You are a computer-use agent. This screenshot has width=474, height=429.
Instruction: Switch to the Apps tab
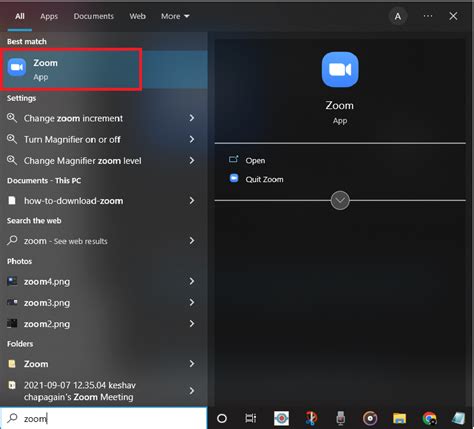coord(49,16)
